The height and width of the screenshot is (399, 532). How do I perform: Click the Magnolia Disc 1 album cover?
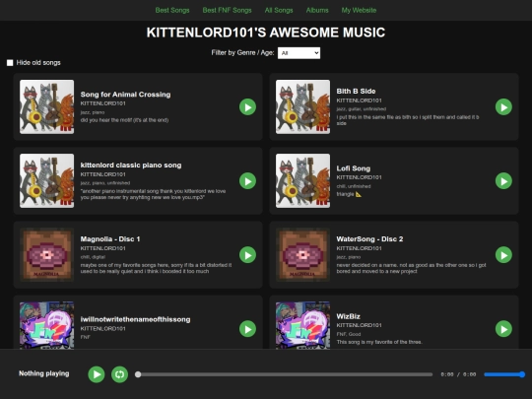pos(47,255)
